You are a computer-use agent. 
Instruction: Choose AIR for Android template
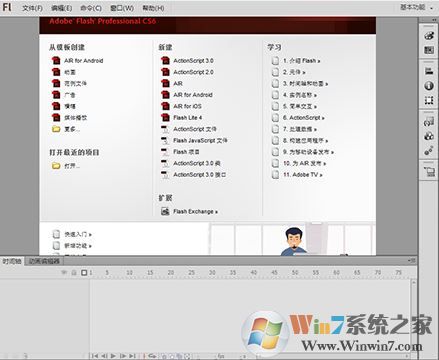pos(84,61)
